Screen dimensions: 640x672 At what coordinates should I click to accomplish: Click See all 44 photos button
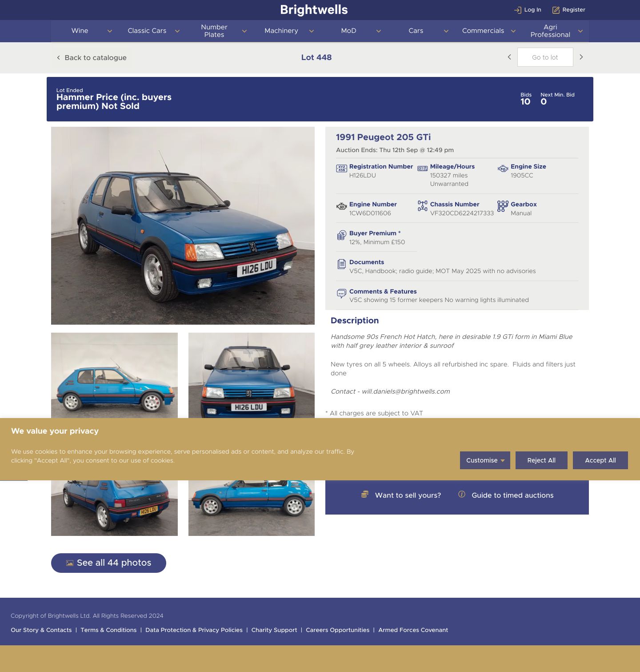(x=108, y=563)
